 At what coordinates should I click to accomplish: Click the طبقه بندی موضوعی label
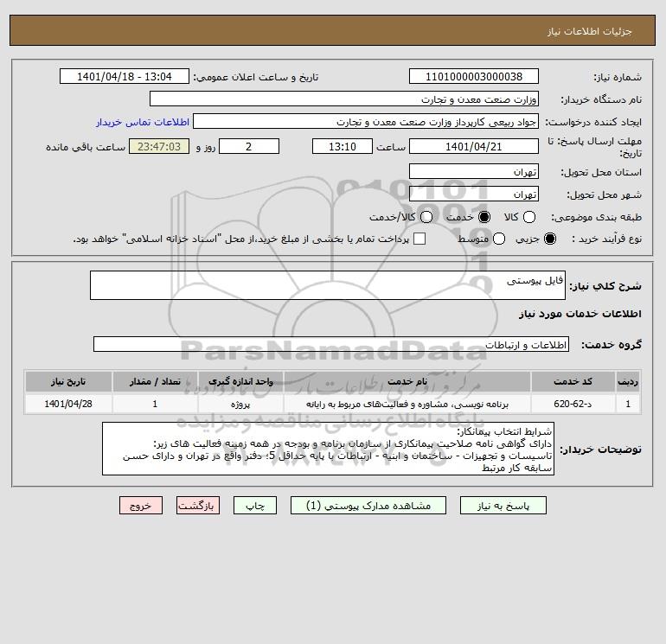pyautogui.click(x=596, y=217)
